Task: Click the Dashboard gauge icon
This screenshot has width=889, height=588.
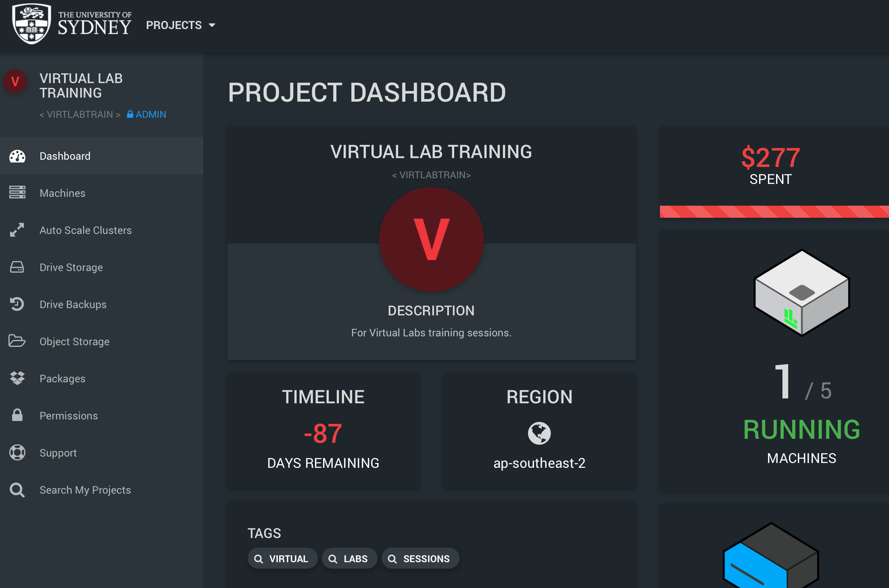Action: point(17,156)
